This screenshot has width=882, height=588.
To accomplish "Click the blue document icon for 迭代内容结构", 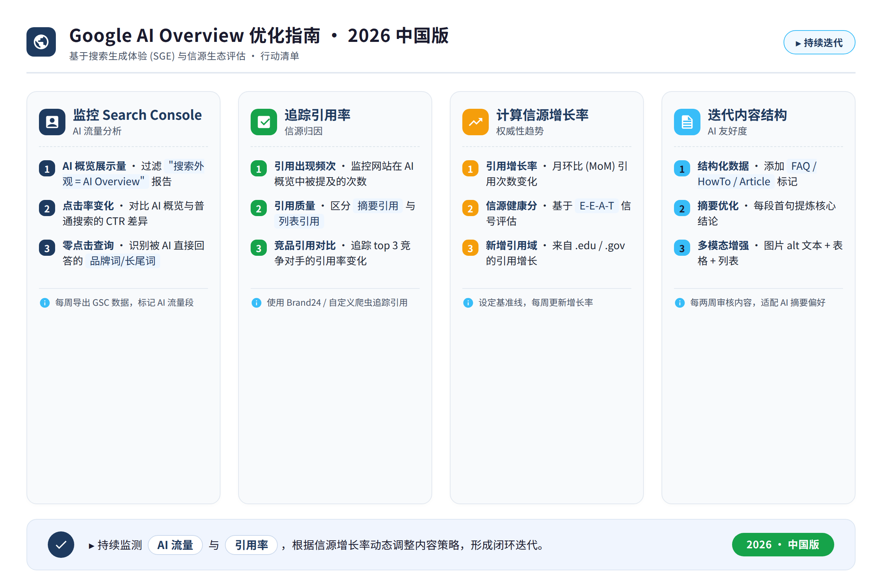I will (x=687, y=122).
